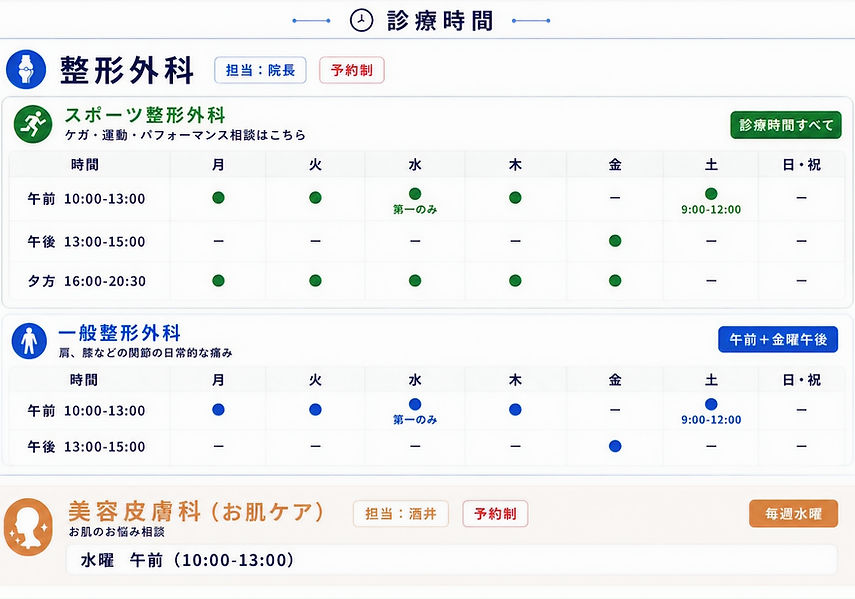Click 午後 13:00-15:00 row label in sports table

pos(87,241)
